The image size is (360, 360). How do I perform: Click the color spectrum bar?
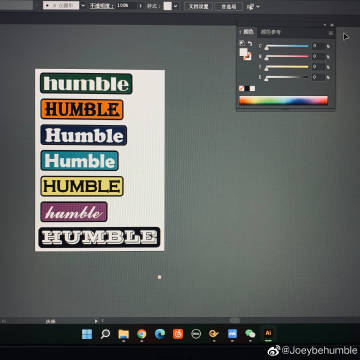pos(284,101)
